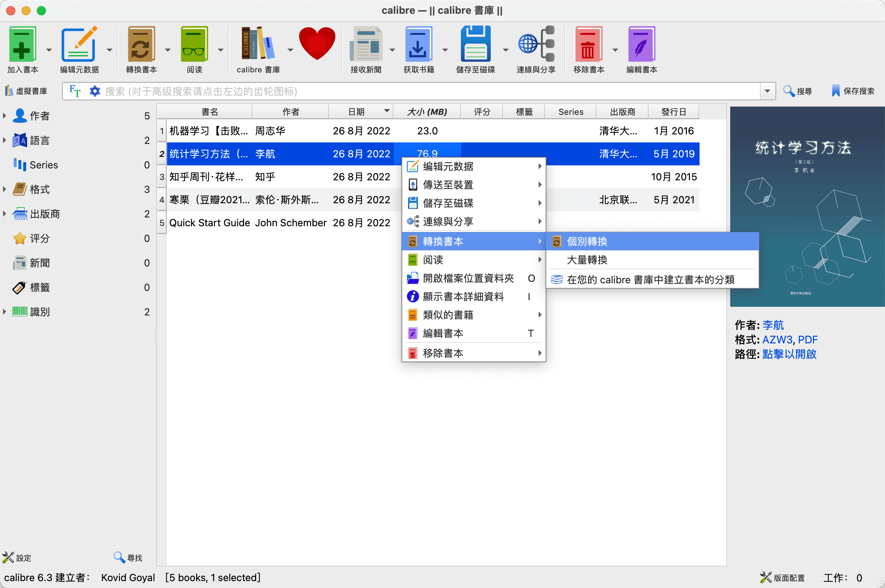Image resolution: width=885 pixels, height=588 pixels.
Task: Select 大量轉換 in the submenu
Action: pyautogui.click(x=652, y=260)
